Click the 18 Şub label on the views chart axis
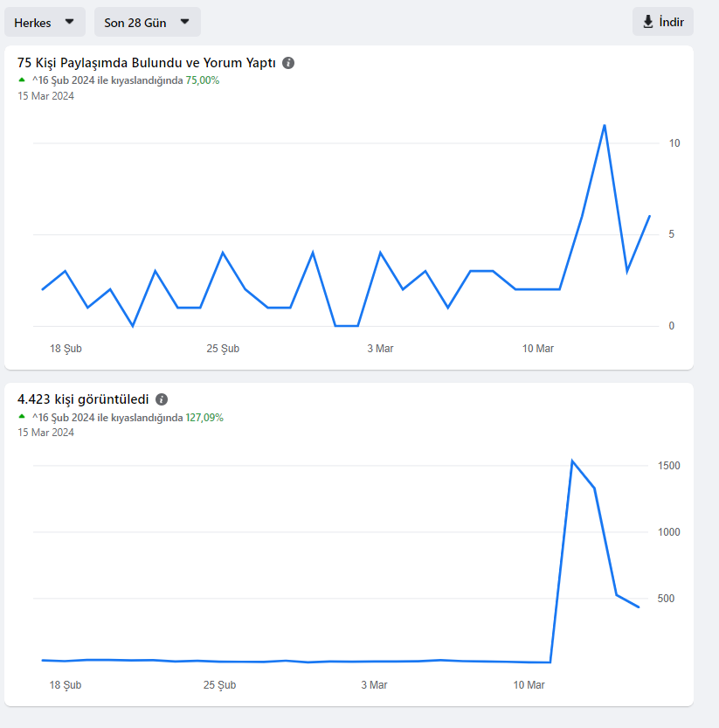Image resolution: width=719 pixels, height=728 pixels. point(66,685)
